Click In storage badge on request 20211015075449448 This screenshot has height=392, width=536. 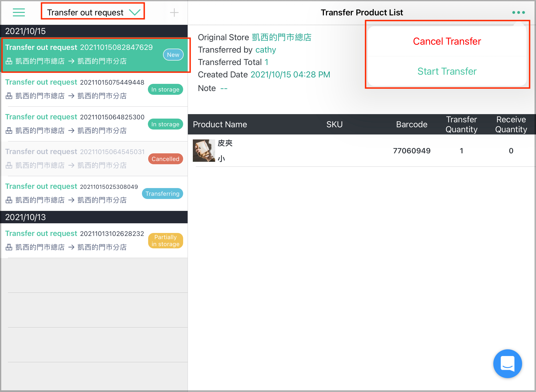coord(165,89)
